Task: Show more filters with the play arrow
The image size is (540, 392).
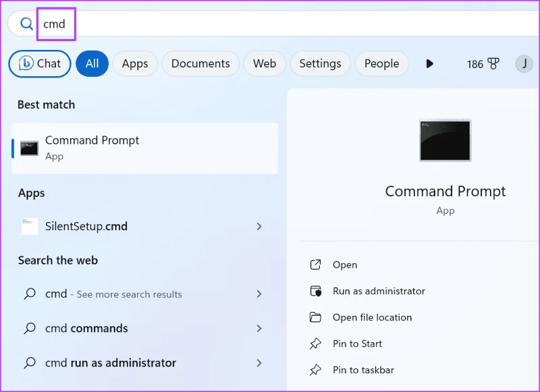Action: pyautogui.click(x=429, y=63)
